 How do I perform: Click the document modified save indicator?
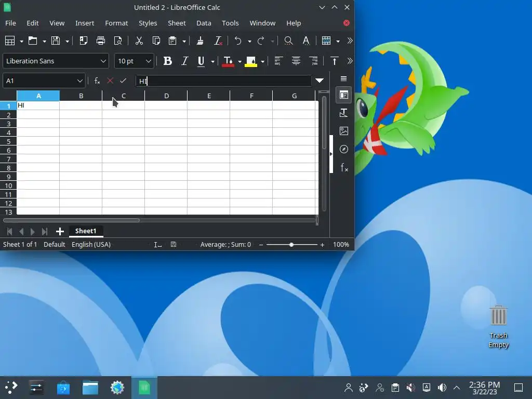coord(174,244)
